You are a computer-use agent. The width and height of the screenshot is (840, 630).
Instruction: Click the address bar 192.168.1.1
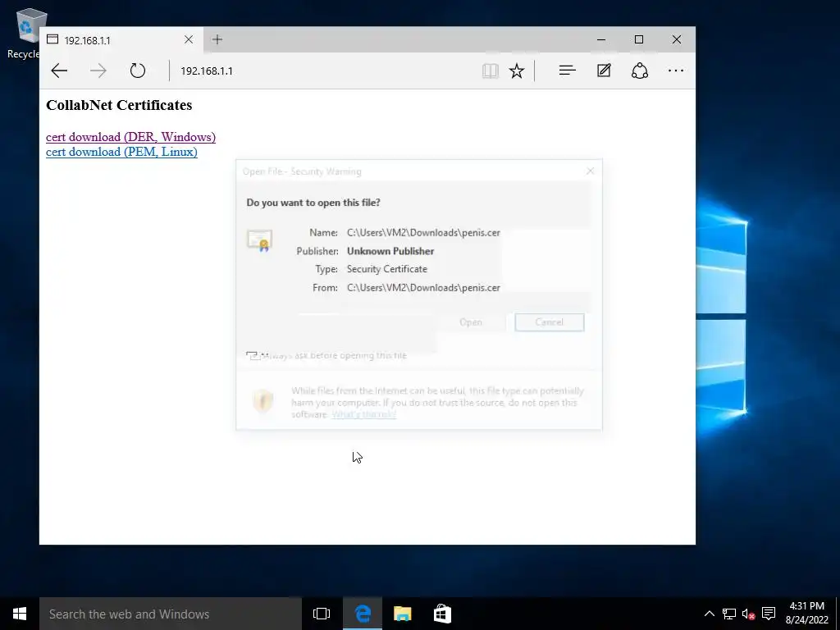(207, 71)
